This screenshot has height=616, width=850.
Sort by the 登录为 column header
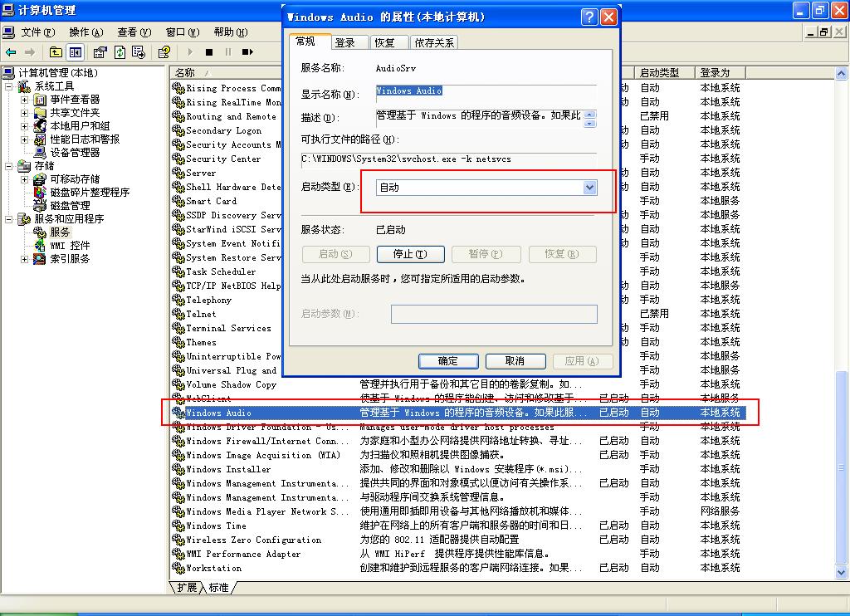[x=720, y=73]
